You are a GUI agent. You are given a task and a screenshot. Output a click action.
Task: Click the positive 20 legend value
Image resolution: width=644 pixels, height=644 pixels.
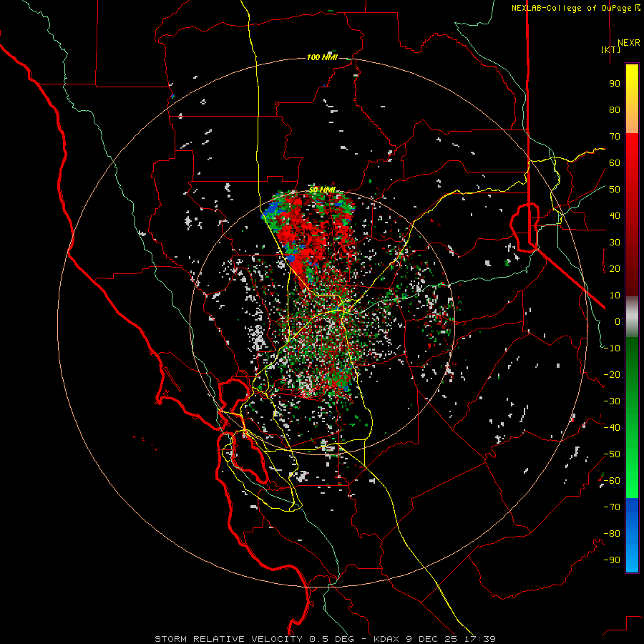pos(615,268)
